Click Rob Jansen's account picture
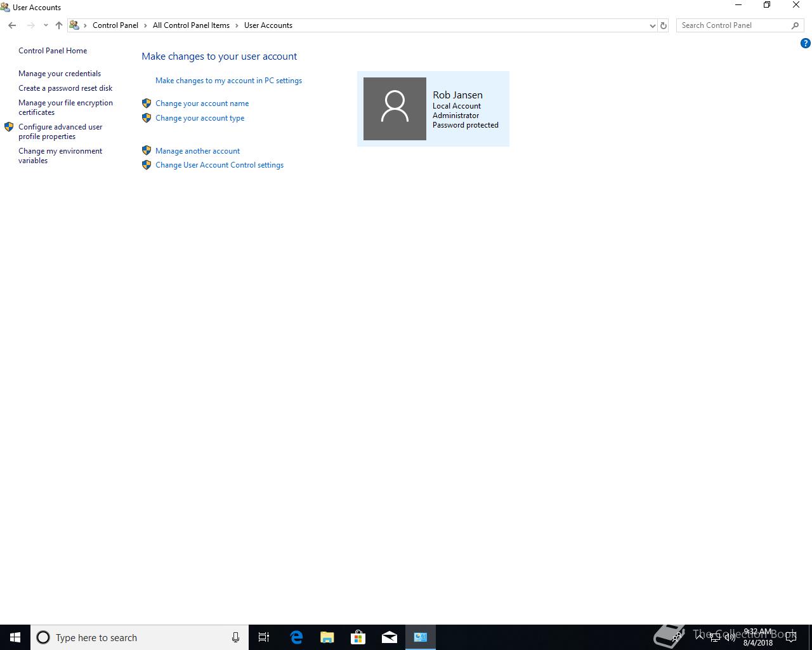The height and width of the screenshot is (650, 812). click(x=395, y=109)
